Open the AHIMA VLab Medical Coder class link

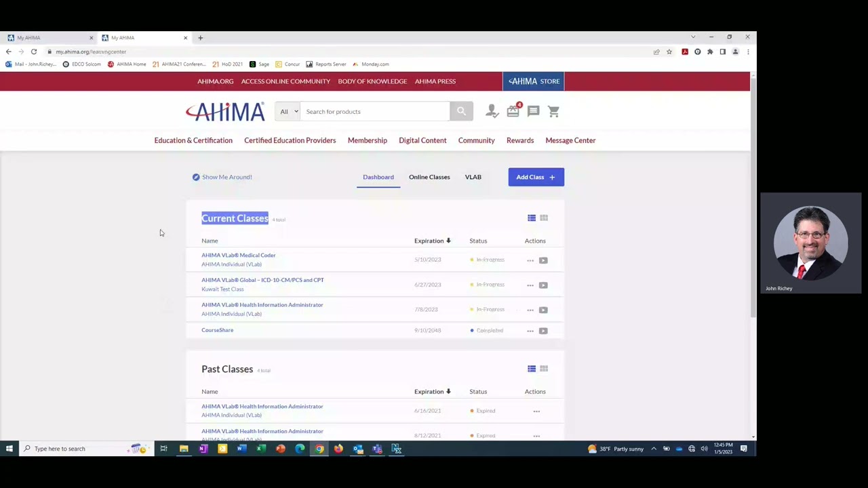(x=239, y=256)
